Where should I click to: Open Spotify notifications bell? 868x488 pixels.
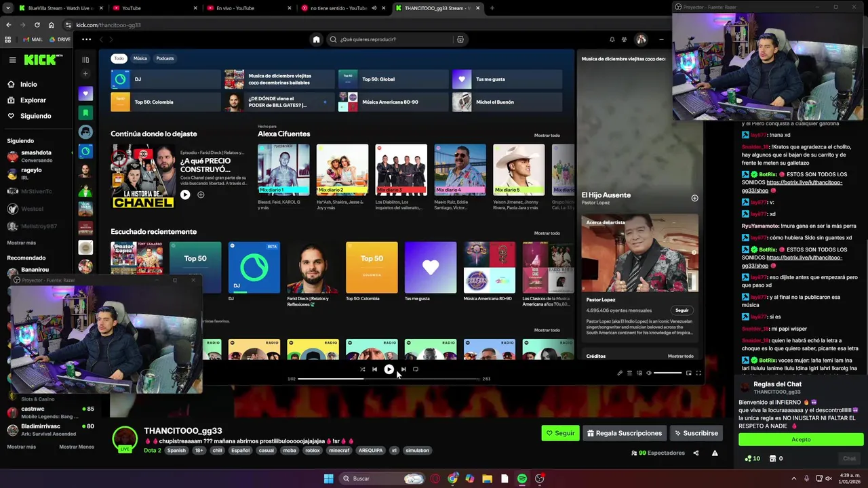click(612, 39)
